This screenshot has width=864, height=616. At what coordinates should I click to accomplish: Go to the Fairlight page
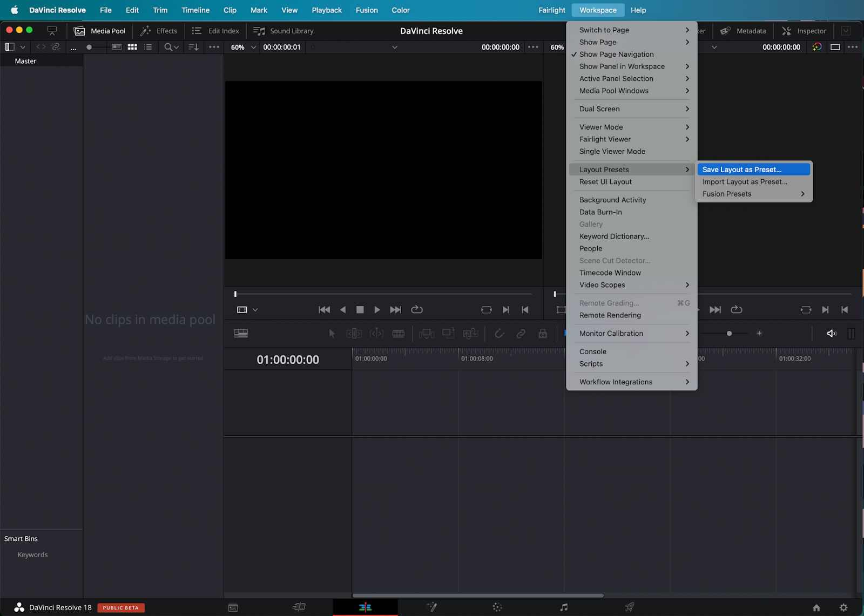563,607
